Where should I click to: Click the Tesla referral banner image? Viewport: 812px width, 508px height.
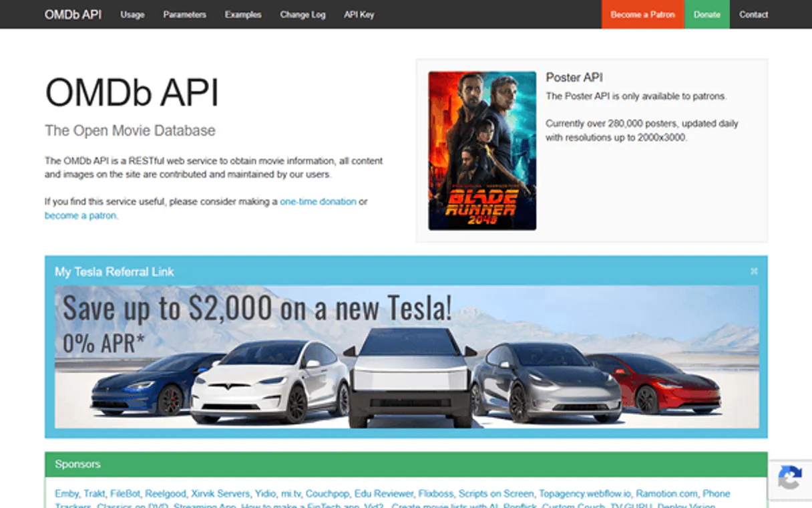point(406,357)
